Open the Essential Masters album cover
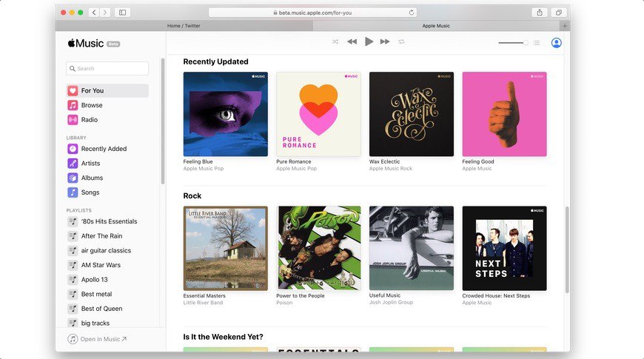This screenshot has width=644, height=359. click(x=226, y=248)
